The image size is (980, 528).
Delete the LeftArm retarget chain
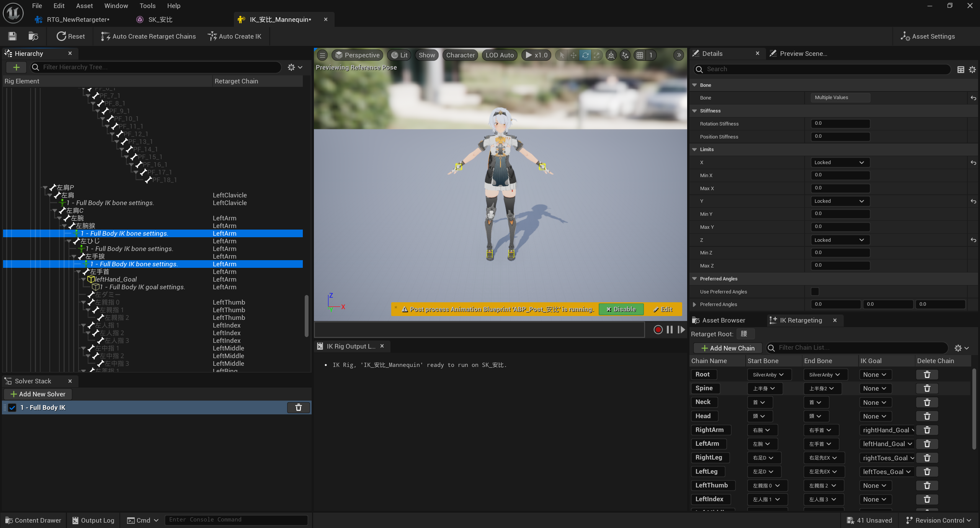927,444
